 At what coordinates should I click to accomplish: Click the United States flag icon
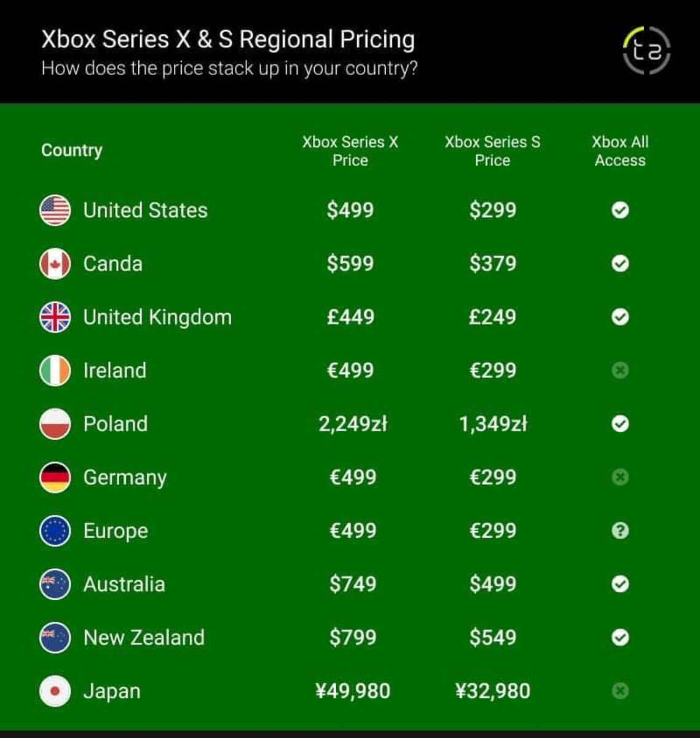[x=55, y=210]
